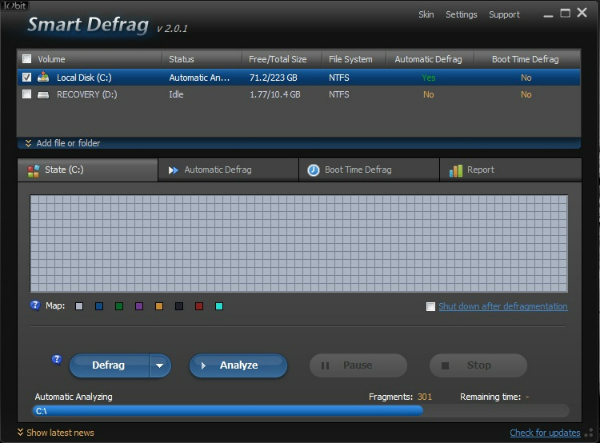This screenshot has width=600, height=443.
Task: Click the Free/Total Size column header
Action: point(278,59)
